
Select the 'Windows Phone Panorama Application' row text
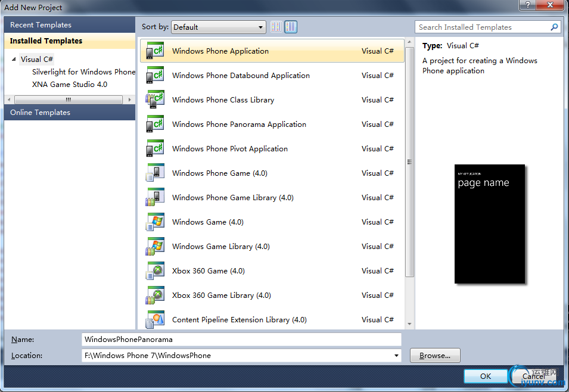click(239, 124)
